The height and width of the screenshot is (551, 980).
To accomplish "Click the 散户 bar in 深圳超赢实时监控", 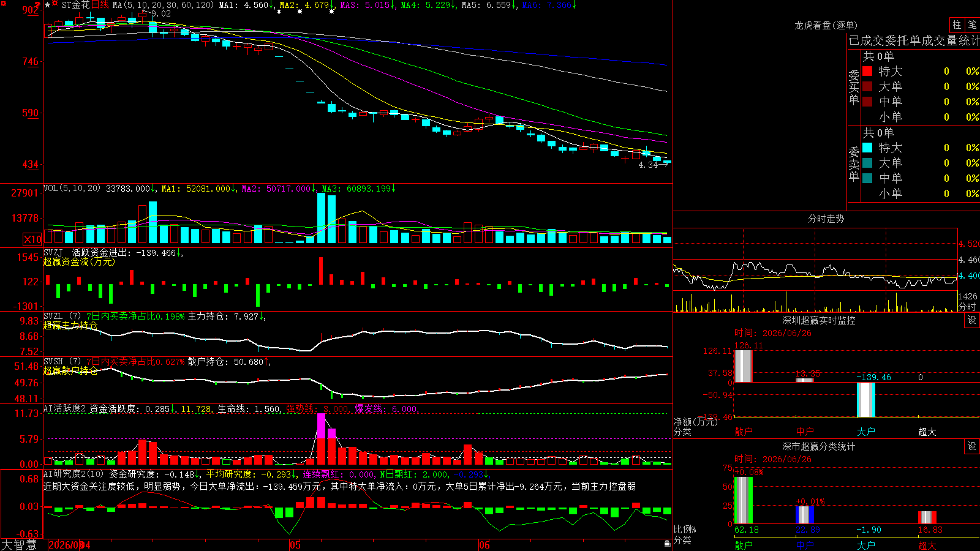I will coord(743,366).
